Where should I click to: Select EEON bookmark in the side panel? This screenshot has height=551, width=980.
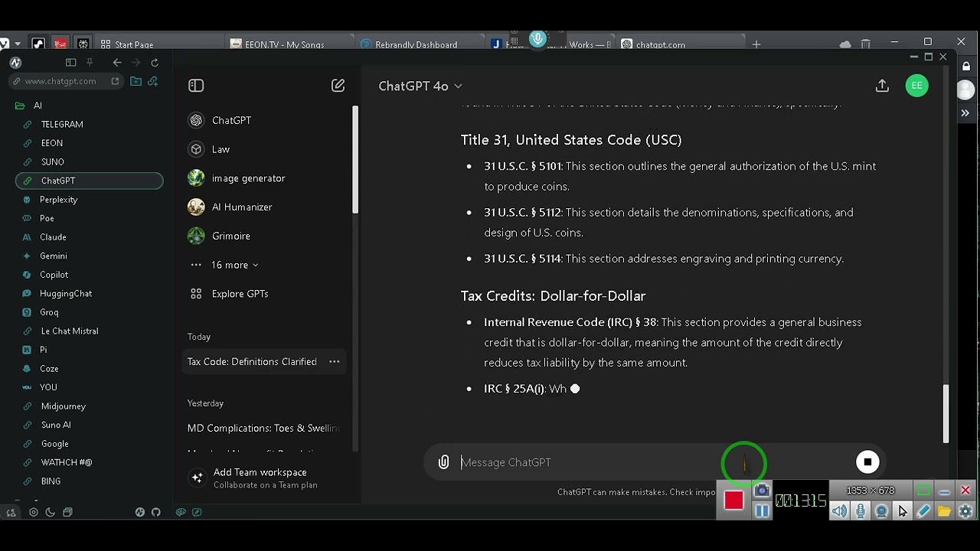pos(52,143)
